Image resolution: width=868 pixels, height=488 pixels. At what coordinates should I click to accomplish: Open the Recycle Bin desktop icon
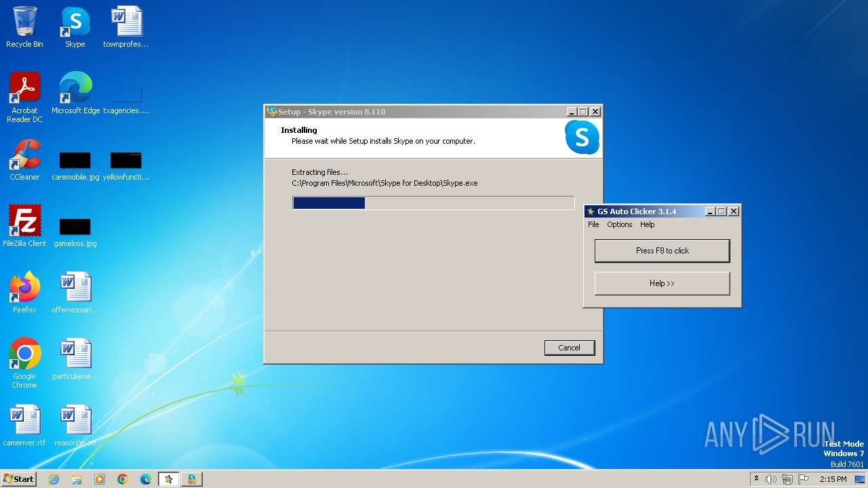click(24, 27)
